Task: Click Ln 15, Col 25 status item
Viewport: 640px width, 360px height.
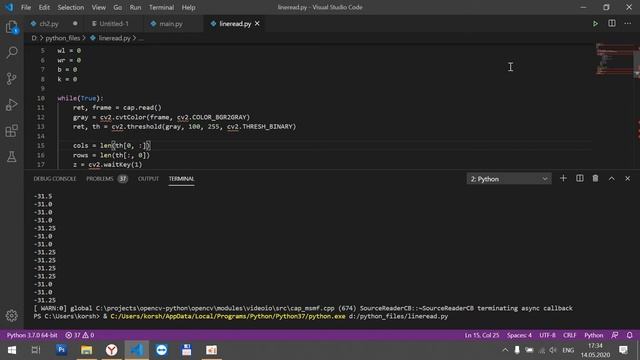Action: [482, 335]
